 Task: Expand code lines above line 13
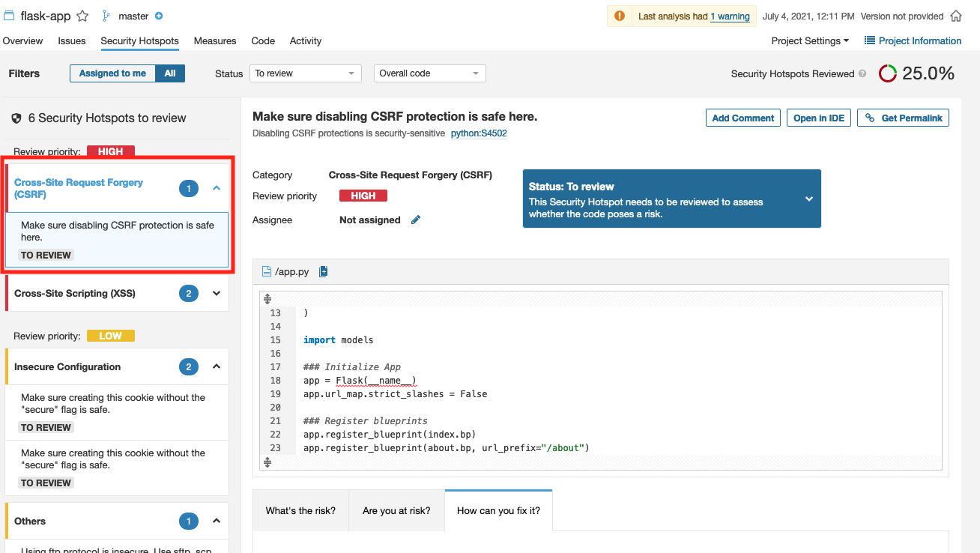[267, 298]
